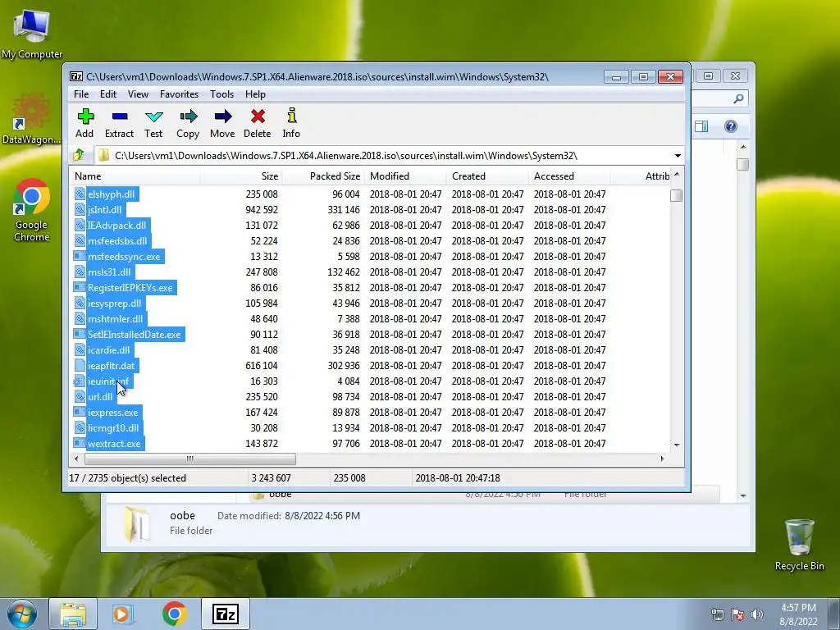Viewport: 840px width, 630px height.
Task: Open the Action Center flag icon
Action: pyautogui.click(x=737, y=614)
